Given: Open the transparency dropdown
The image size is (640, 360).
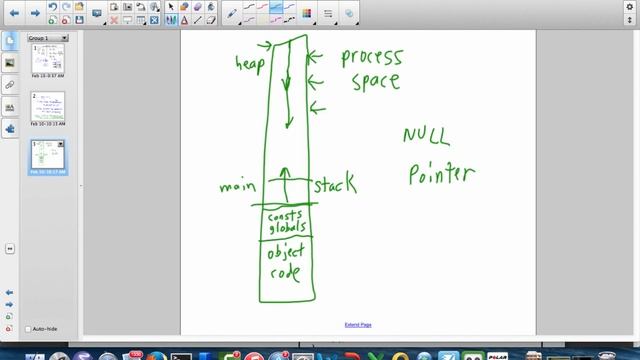Looking at the screenshot, I should [x=349, y=14].
